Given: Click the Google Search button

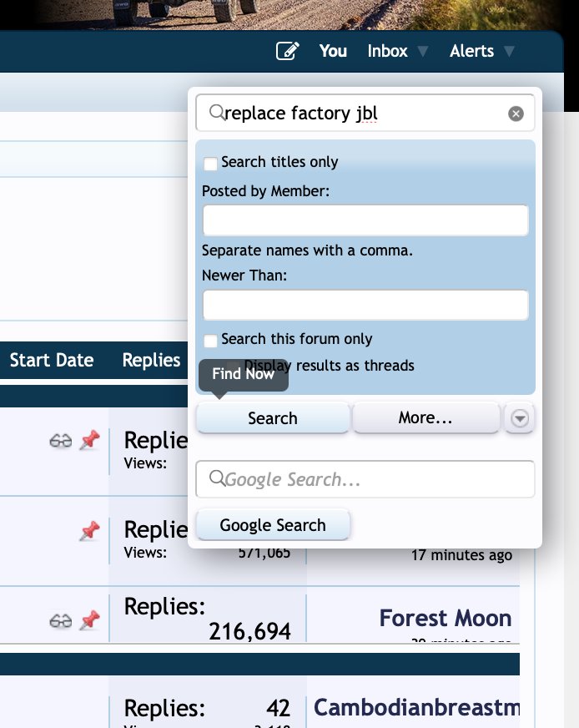Looking at the screenshot, I should [x=273, y=525].
